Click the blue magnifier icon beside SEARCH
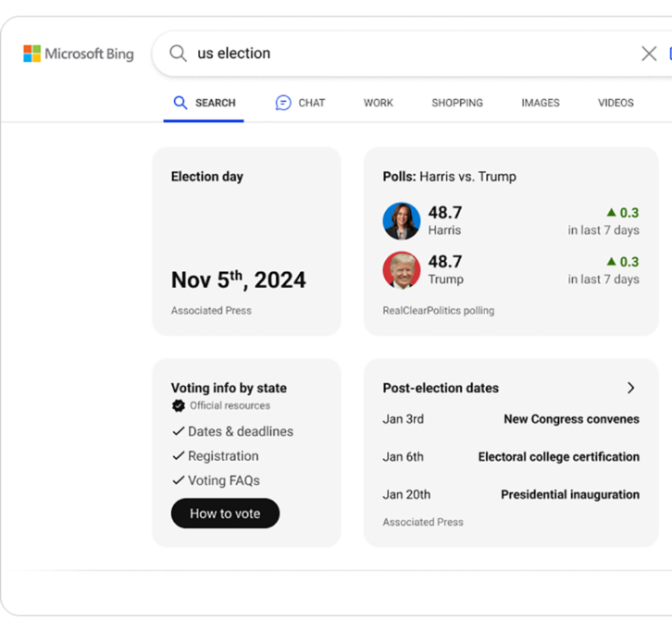 click(x=180, y=103)
